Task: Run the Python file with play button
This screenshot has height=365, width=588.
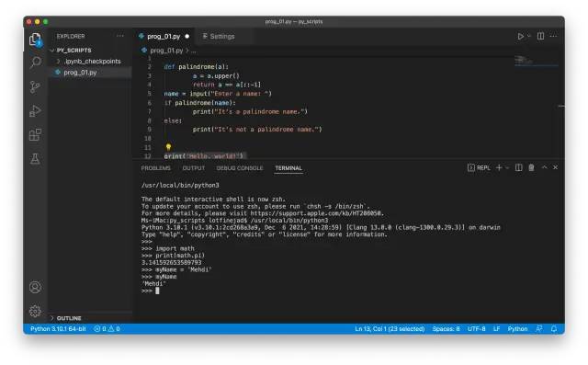Action: click(521, 37)
